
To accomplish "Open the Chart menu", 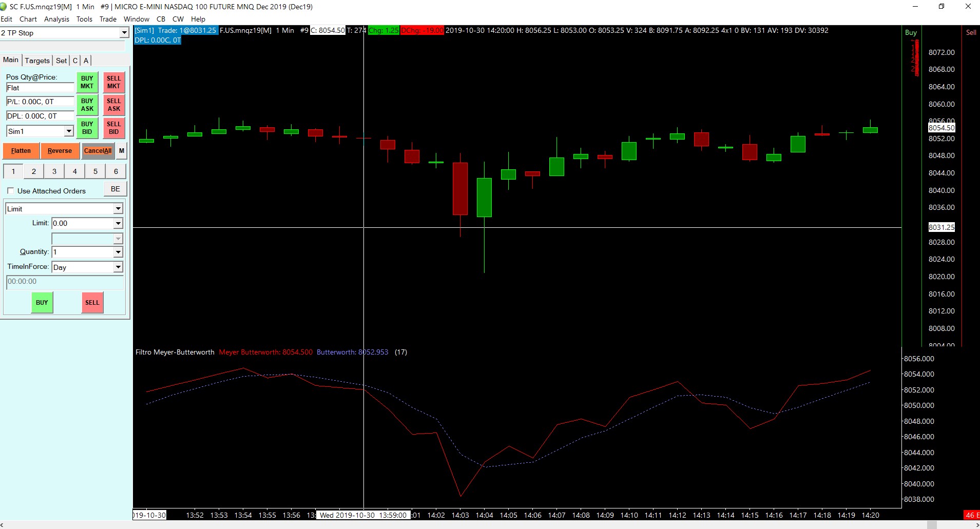I will point(28,19).
